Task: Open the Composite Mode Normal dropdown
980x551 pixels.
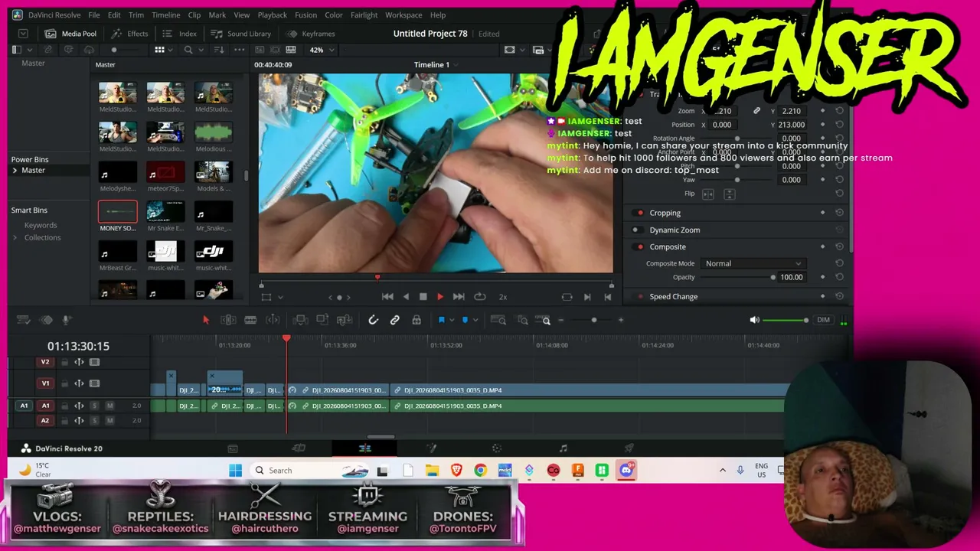Action: coord(753,263)
